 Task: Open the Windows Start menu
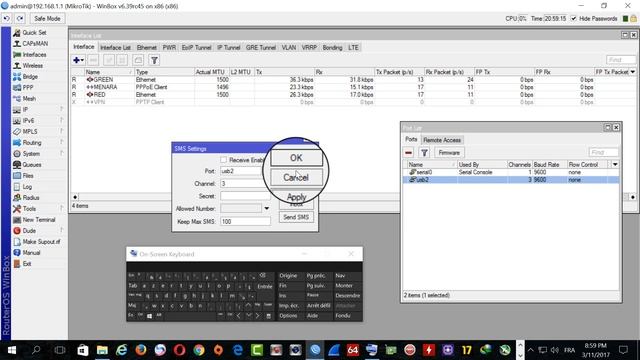tap(12, 350)
